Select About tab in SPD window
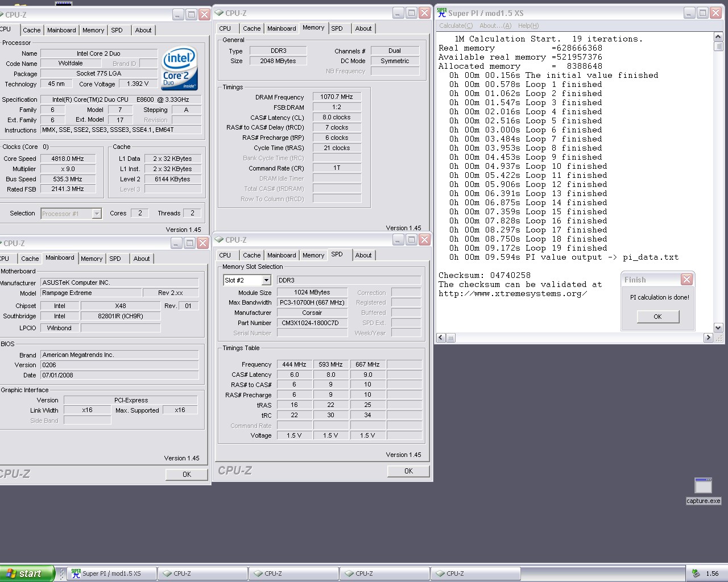The height and width of the screenshot is (582, 728). [x=363, y=255]
